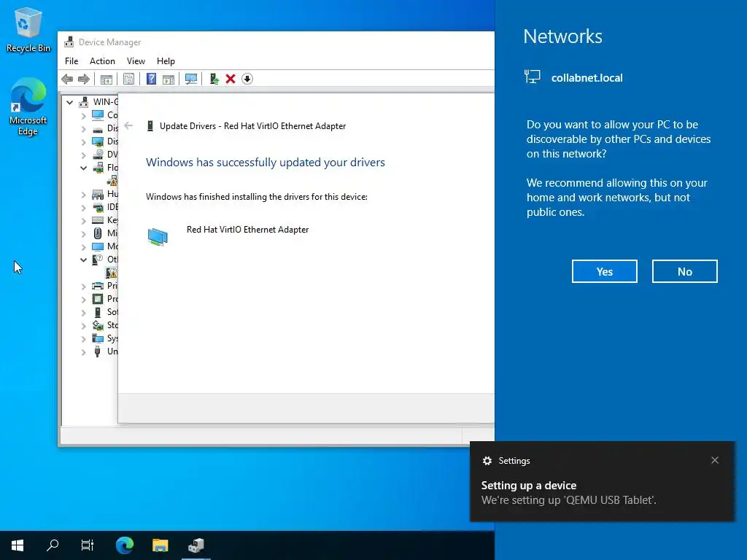Image resolution: width=747 pixels, height=560 pixels.
Task: Open the Help menu in Device Manager
Action: [x=166, y=61]
